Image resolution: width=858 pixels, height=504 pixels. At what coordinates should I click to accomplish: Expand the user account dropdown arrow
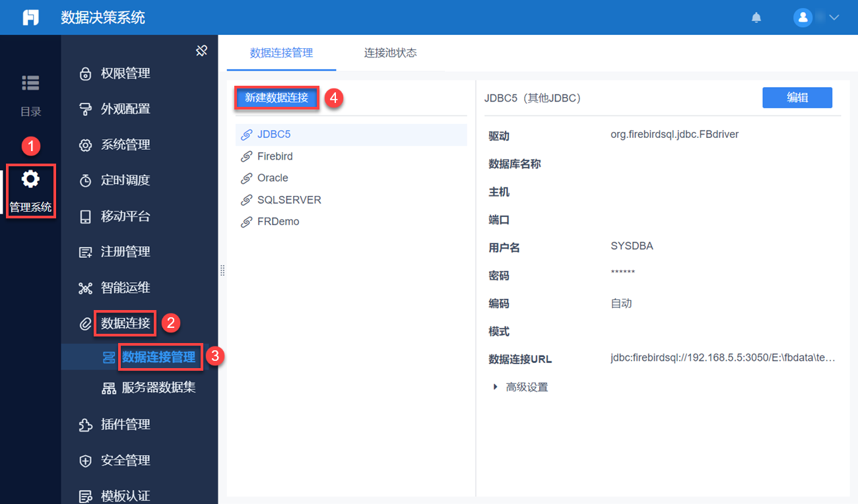pos(834,18)
